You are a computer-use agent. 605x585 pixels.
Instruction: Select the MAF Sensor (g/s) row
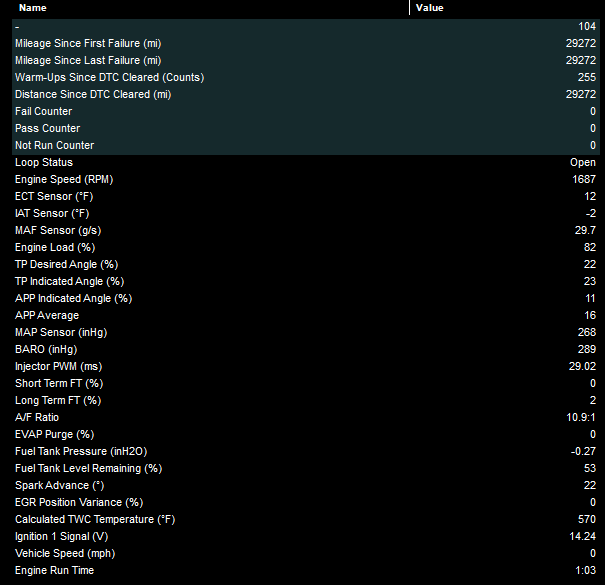(306, 230)
